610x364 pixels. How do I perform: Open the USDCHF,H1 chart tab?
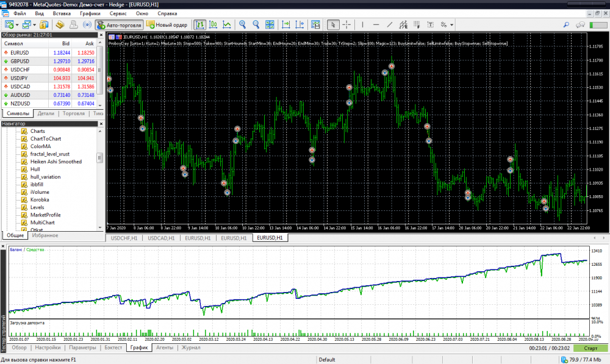pyautogui.click(x=124, y=238)
